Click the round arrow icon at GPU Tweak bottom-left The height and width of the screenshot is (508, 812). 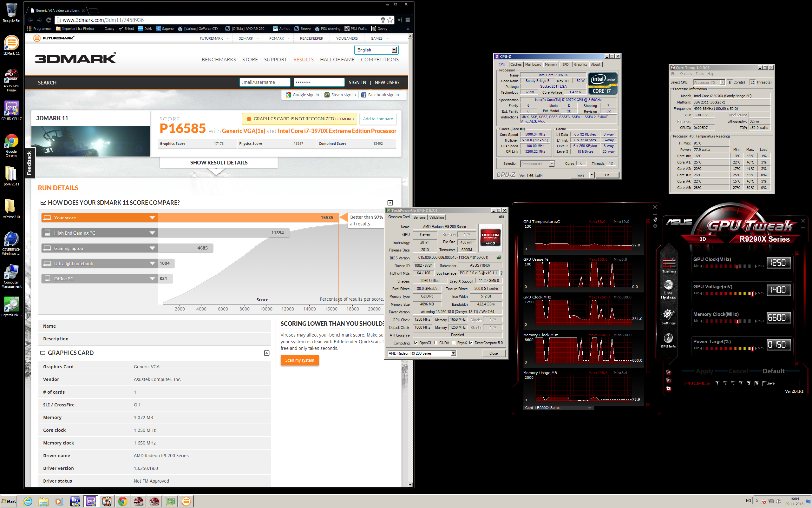[x=668, y=372]
